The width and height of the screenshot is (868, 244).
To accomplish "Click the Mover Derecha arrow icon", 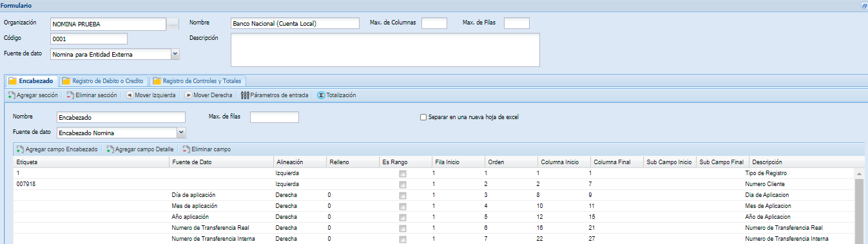I will coord(188,95).
